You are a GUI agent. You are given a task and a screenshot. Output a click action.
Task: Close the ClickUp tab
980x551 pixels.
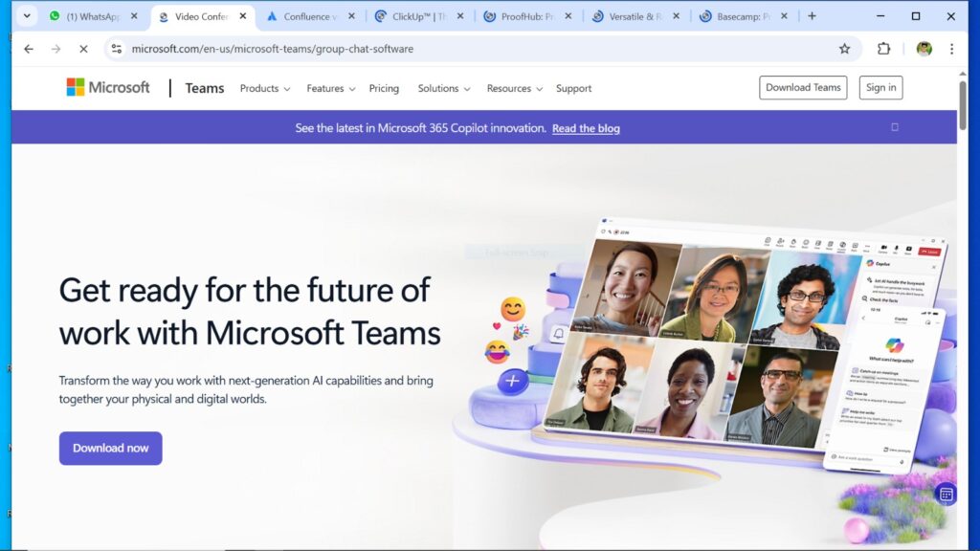[x=460, y=16]
